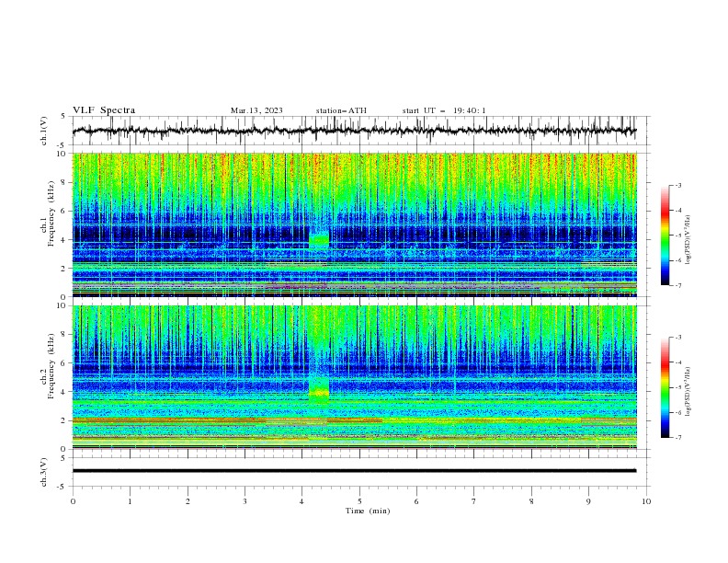Click the 'station=ATH' label
The width and height of the screenshot is (728, 563).
coord(341,110)
